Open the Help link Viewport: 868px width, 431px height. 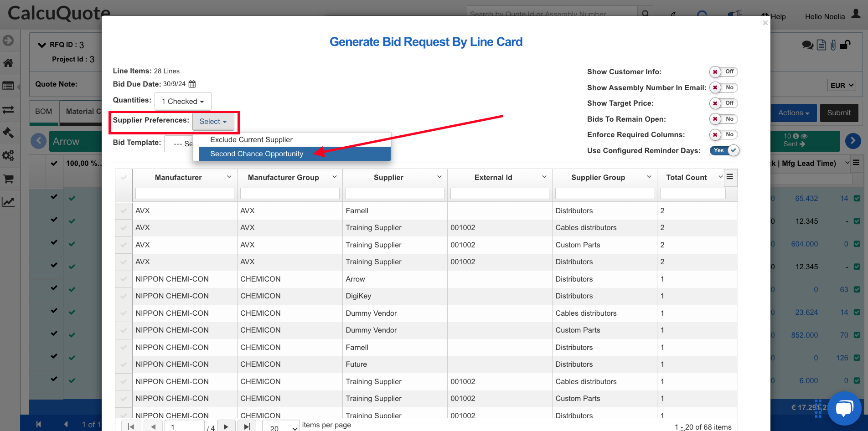[x=774, y=16]
